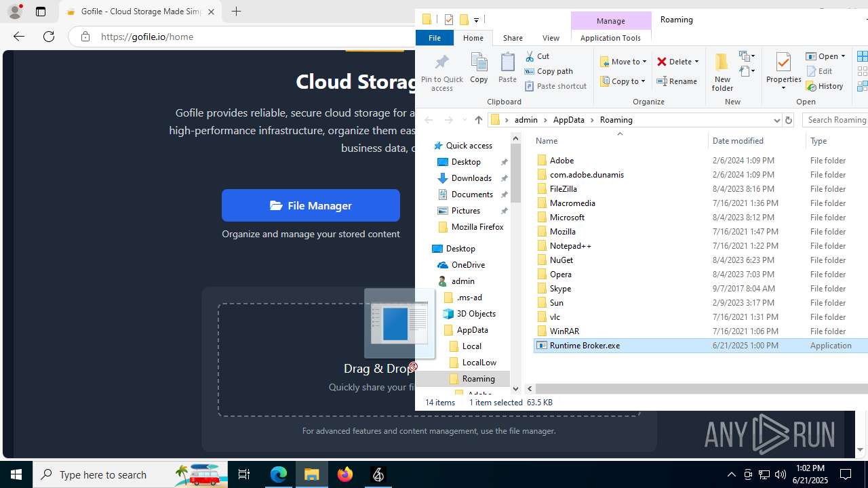Screen dimensions: 868x488
Task: Select LocalLow folder in tree
Action: pos(479,363)
